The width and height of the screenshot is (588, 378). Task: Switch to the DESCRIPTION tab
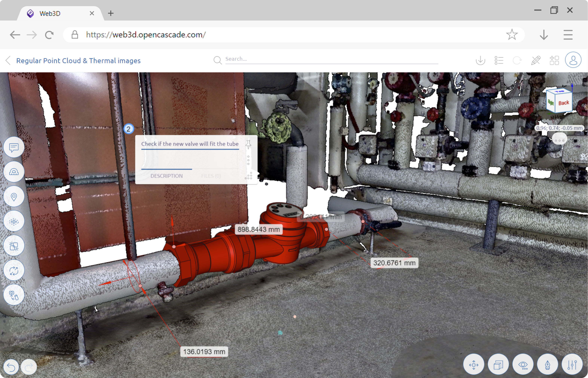click(x=166, y=176)
